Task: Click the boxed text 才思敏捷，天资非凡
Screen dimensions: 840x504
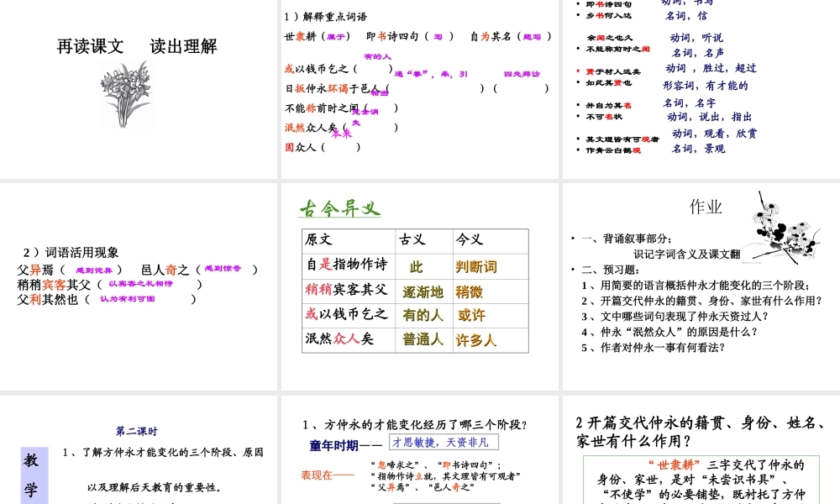Action: [443, 443]
